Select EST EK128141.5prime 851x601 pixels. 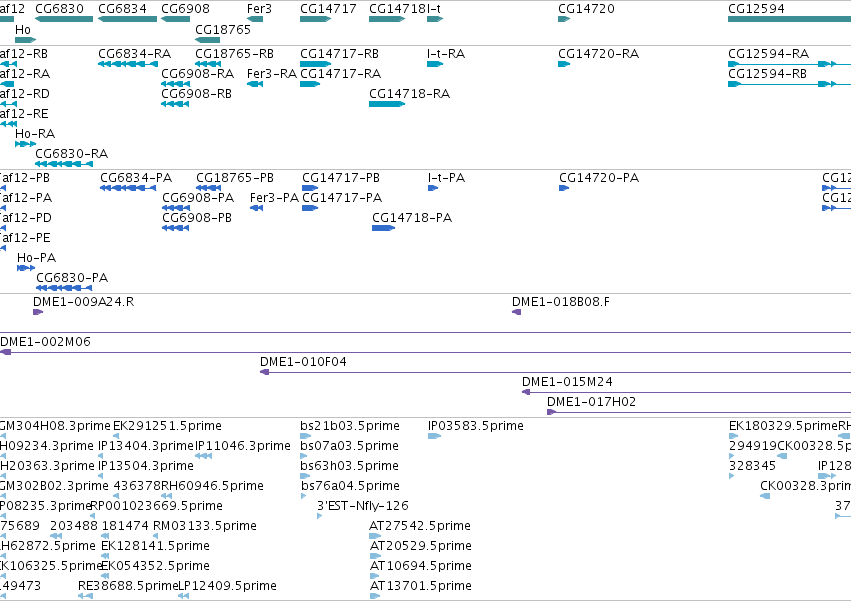(x=105, y=556)
